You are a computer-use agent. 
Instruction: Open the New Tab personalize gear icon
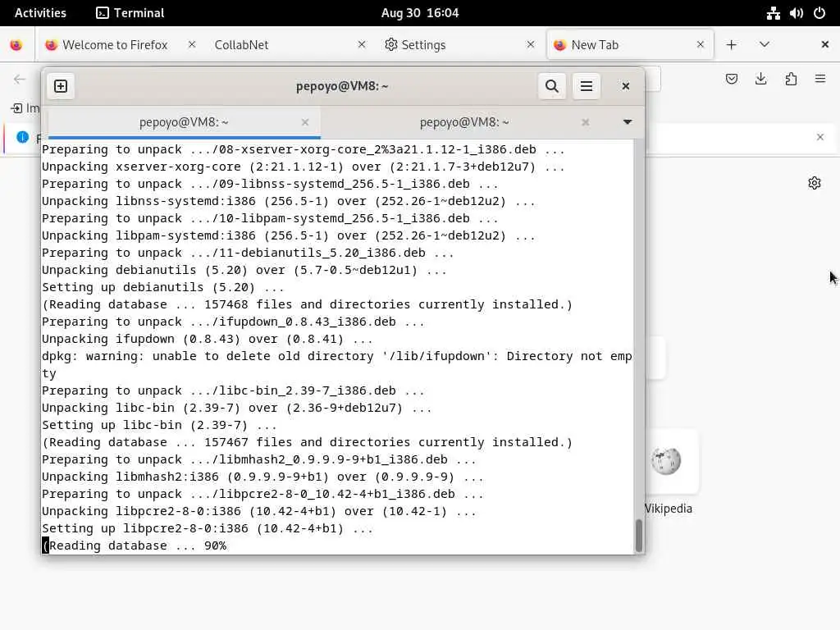(815, 183)
